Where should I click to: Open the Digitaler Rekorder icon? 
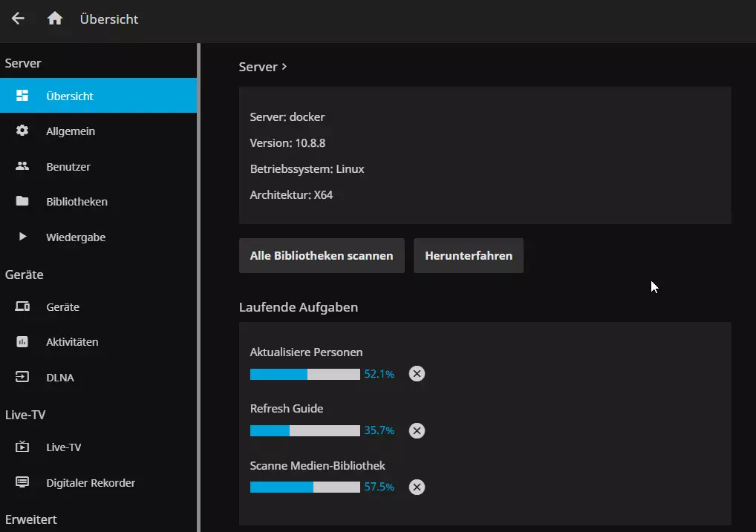coord(21,482)
